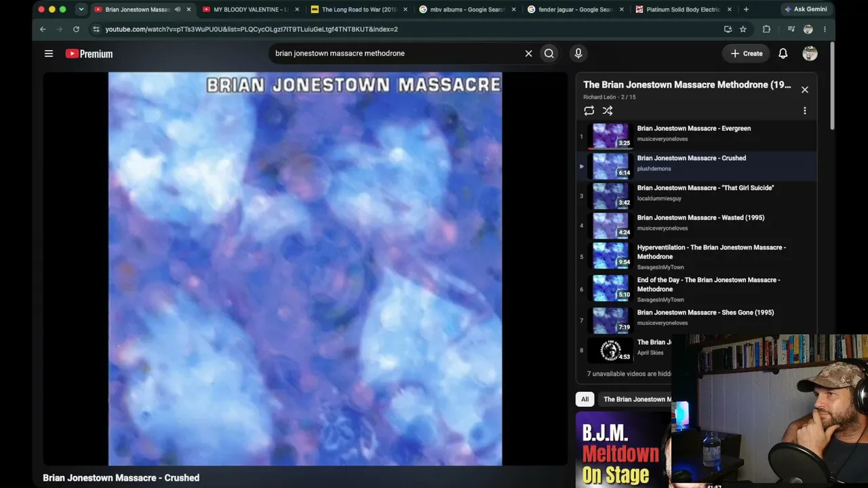This screenshot has width=868, height=488.
Task: Click the YouTube search input field
Action: pyautogui.click(x=397, y=54)
